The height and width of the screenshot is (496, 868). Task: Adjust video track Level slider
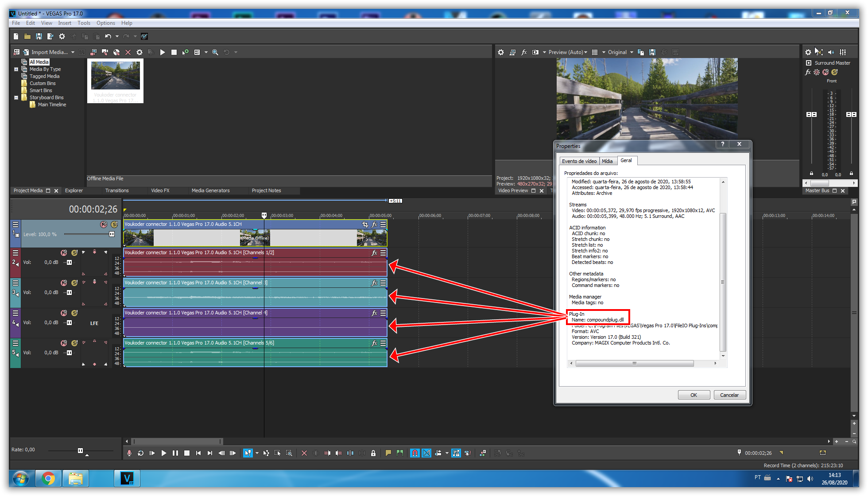(112, 234)
